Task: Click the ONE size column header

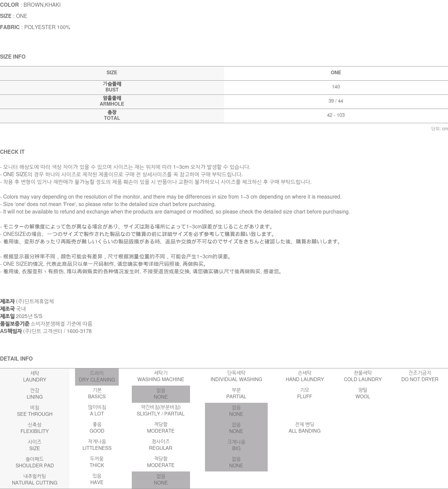Action: [336, 73]
